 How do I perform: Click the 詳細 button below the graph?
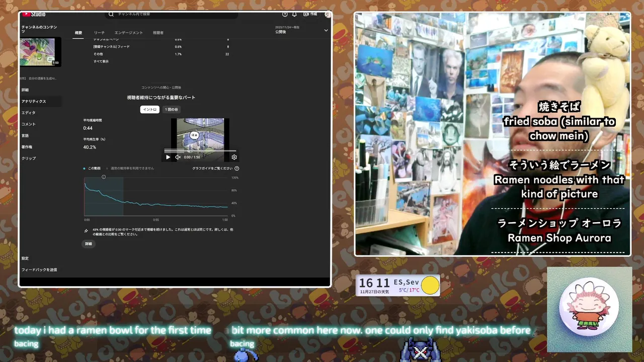[89, 244]
